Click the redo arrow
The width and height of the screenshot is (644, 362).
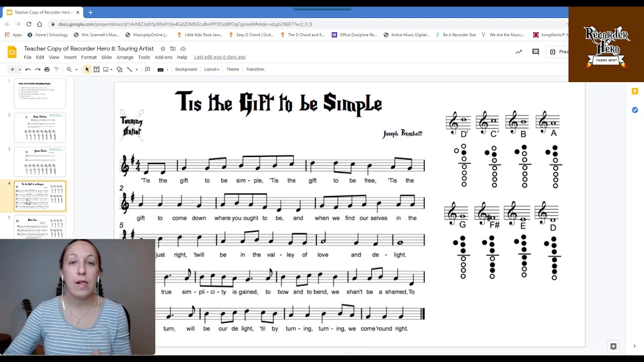37,69
